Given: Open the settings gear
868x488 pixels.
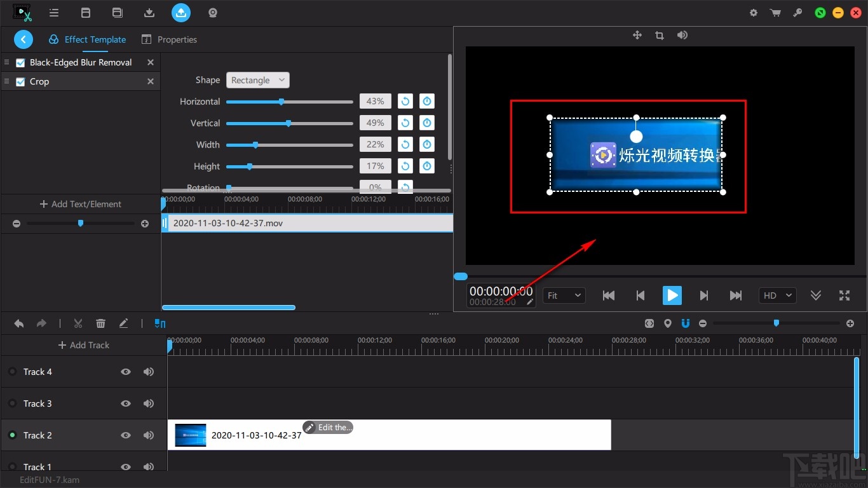Looking at the screenshot, I should (754, 13).
